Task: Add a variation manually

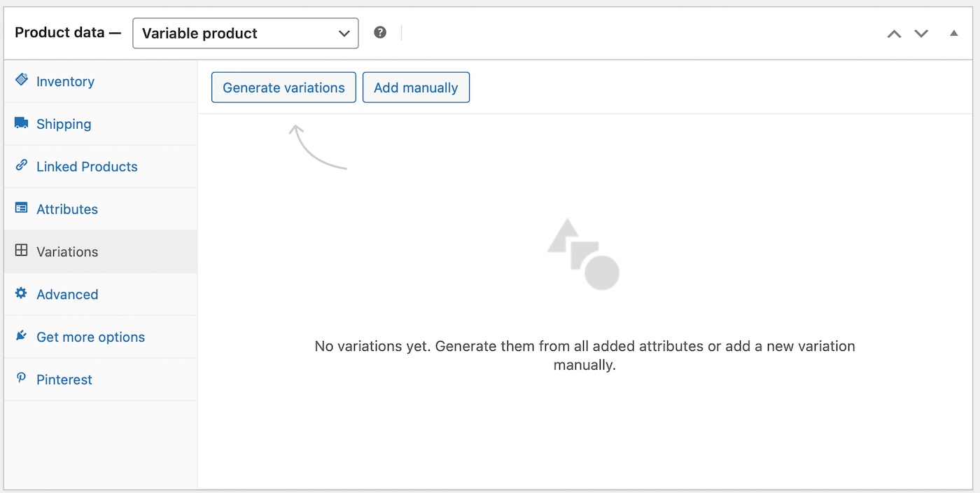Action: (416, 87)
